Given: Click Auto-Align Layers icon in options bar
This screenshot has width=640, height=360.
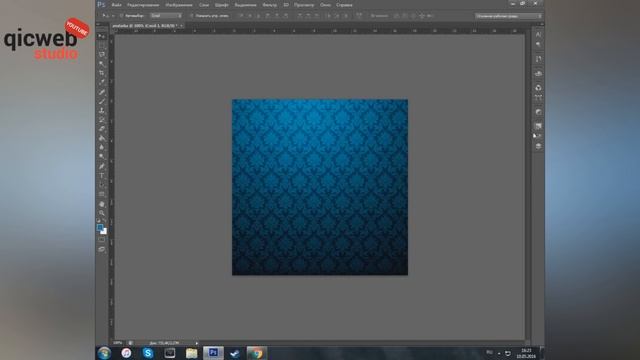Looking at the screenshot, I should click(359, 16).
